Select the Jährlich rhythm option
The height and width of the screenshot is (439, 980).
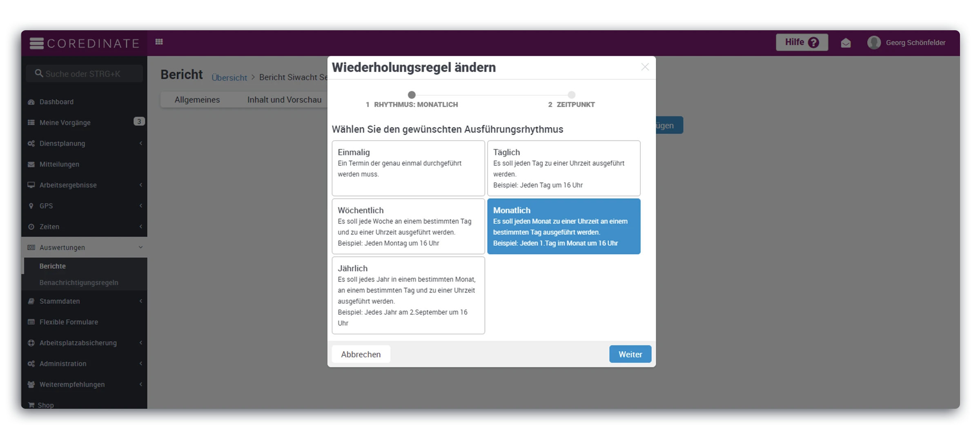[408, 295]
